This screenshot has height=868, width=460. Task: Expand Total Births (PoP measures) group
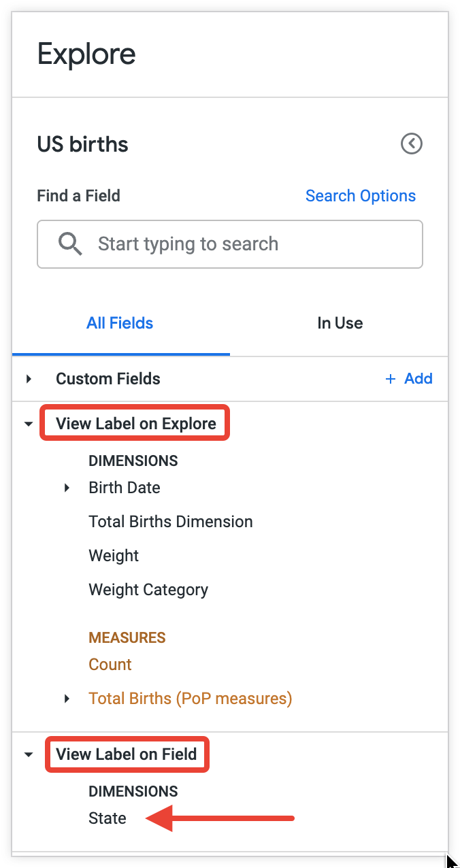[x=67, y=699]
